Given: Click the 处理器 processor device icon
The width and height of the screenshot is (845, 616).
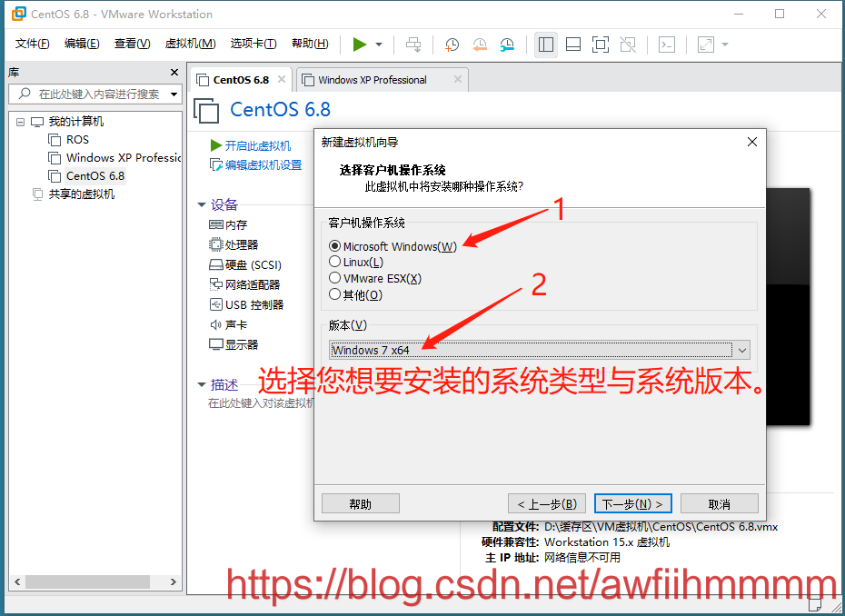Looking at the screenshot, I should click(x=215, y=244).
